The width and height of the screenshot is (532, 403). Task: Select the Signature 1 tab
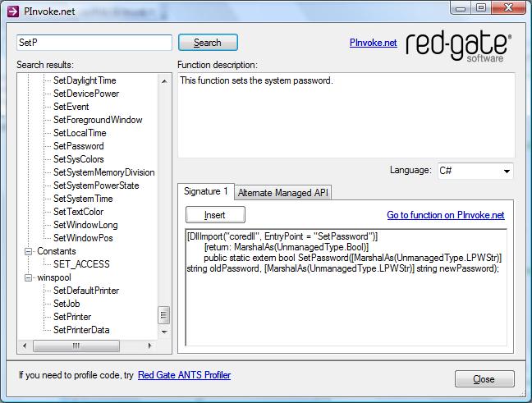tap(205, 192)
